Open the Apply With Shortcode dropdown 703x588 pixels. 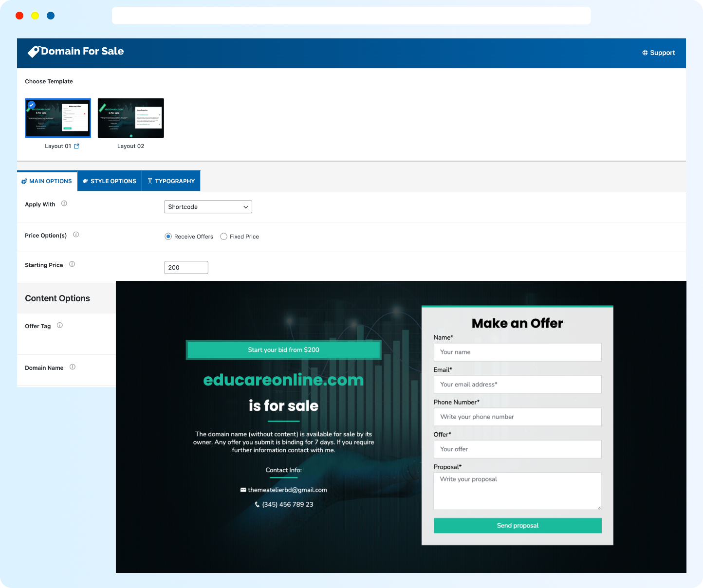click(x=208, y=207)
